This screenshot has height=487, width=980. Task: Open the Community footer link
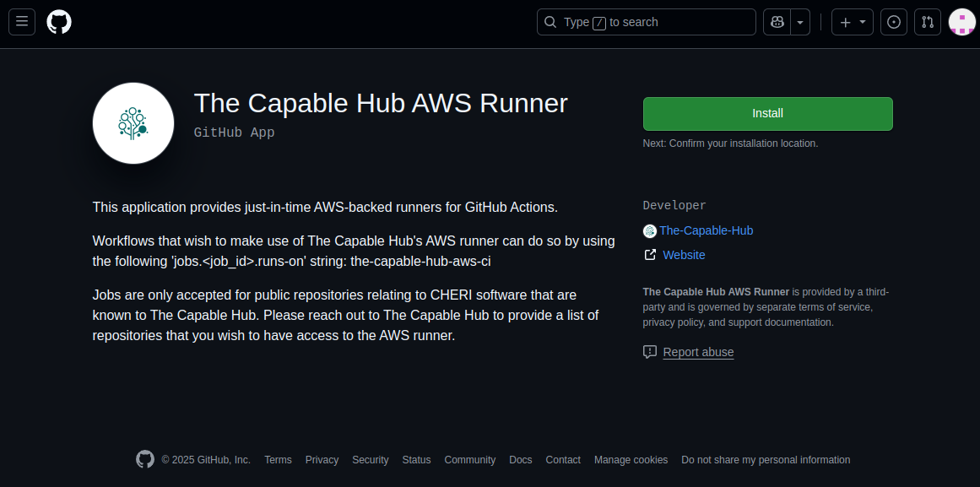[x=469, y=460]
